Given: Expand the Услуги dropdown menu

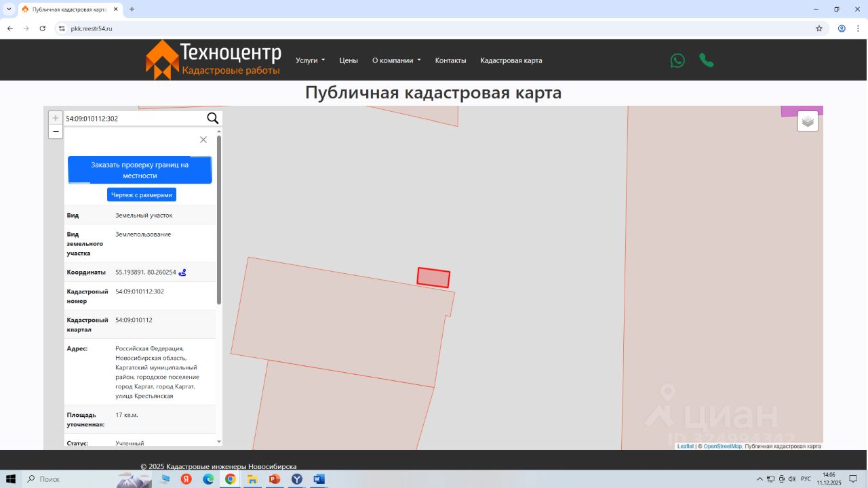Looking at the screenshot, I should 311,60.
